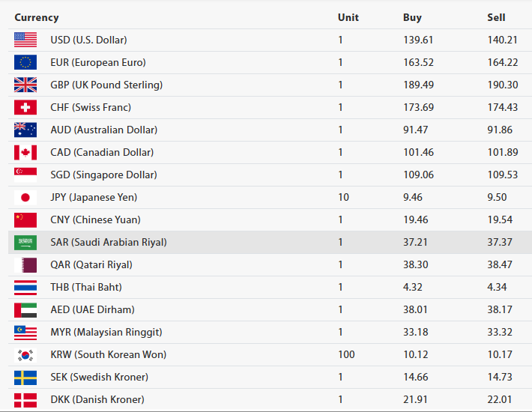Viewport: 532px width, 412px height.
Task: Click SGD (Singapore Dollar) currency name
Action: (103, 175)
